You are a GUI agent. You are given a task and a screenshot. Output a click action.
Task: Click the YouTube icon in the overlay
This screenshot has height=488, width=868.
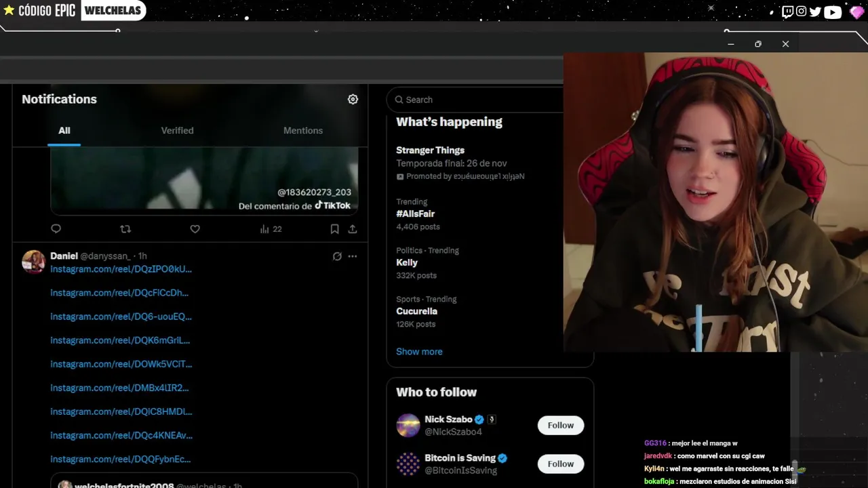point(833,12)
